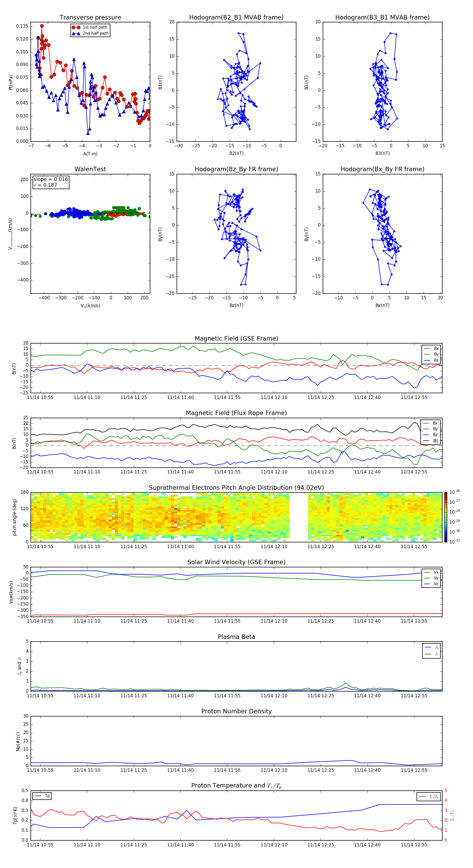The width and height of the screenshot is (473, 868).
Task: Click the "A(T·m)" x-axis label
Action: [90, 154]
